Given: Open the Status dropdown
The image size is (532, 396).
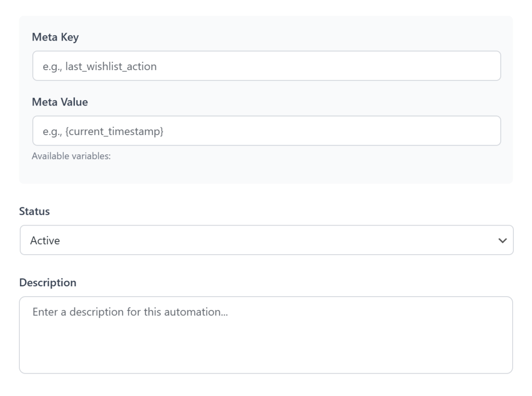Looking at the screenshot, I should coord(266,240).
